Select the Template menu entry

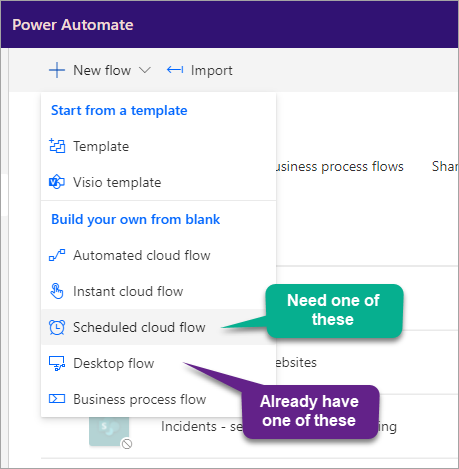159,146
